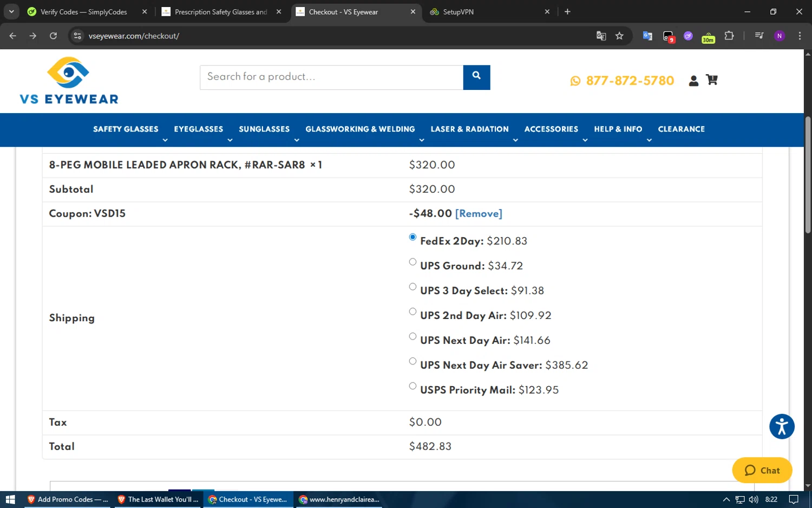Expand the Eyeglasses menu chevron
Screen dimensions: 812x508
pos(230,140)
